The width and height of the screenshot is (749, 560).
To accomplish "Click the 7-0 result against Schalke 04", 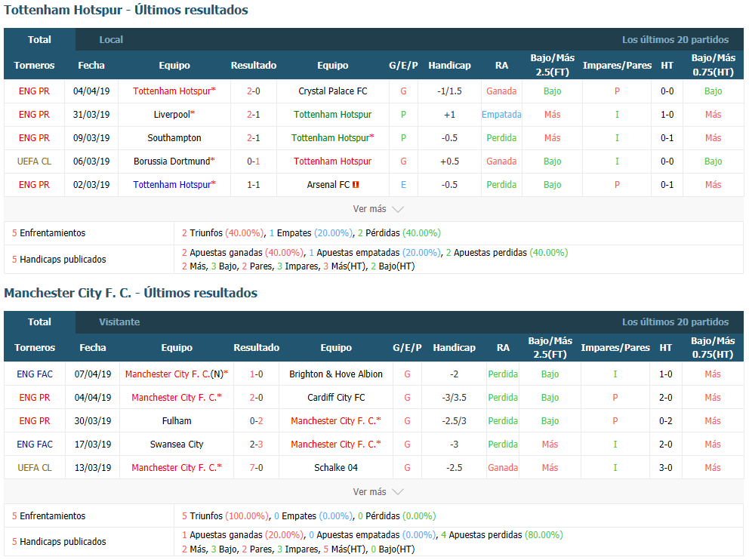I will [256, 468].
